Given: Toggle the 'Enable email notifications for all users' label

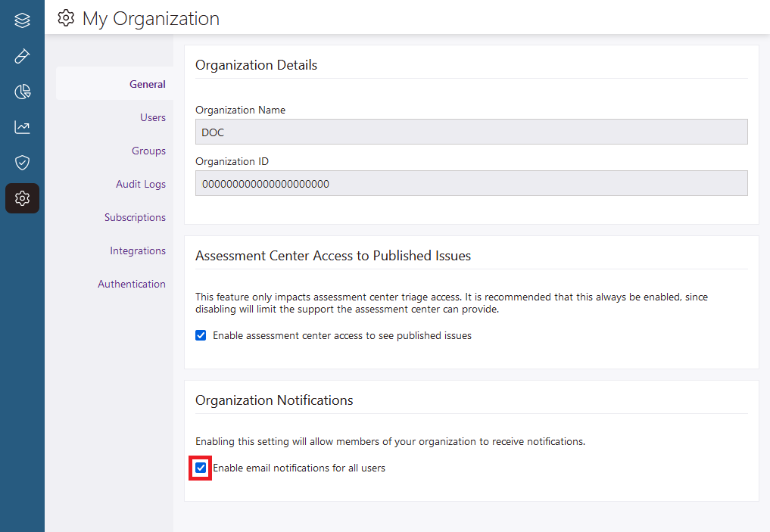Looking at the screenshot, I should (298, 468).
